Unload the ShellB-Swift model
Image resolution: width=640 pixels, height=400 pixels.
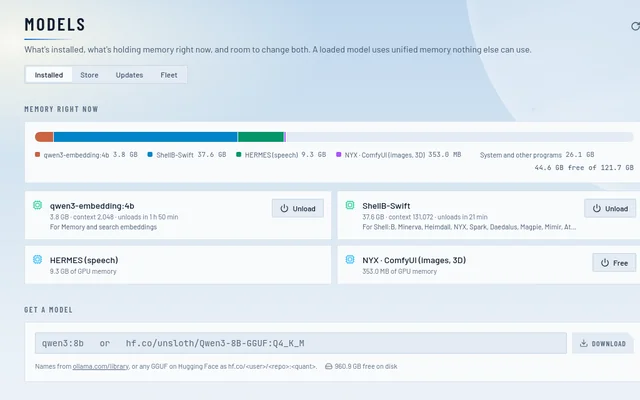click(611, 209)
